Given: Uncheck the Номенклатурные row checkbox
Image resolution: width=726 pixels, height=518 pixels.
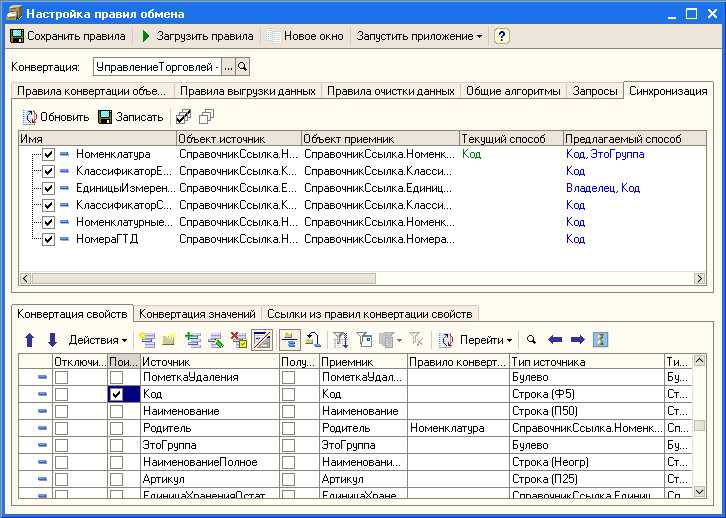Looking at the screenshot, I should 49,222.
